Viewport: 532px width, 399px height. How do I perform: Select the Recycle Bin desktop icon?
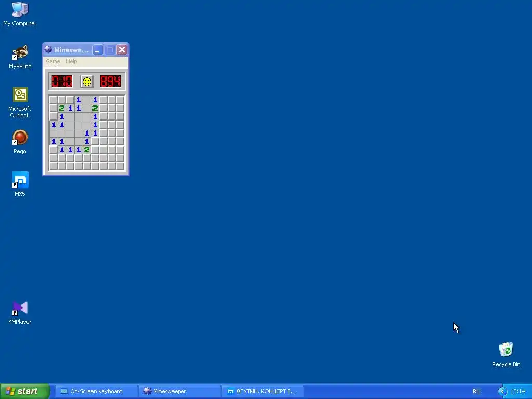click(x=506, y=355)
